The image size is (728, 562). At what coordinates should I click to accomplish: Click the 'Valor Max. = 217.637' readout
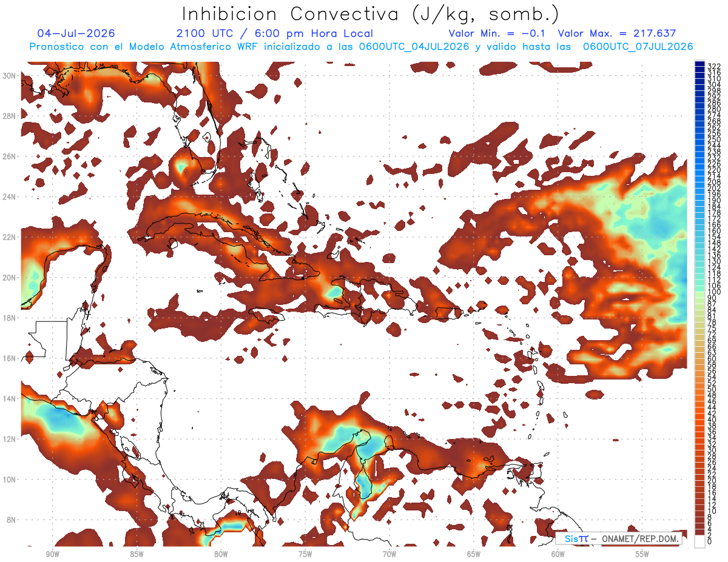[616, 33]
